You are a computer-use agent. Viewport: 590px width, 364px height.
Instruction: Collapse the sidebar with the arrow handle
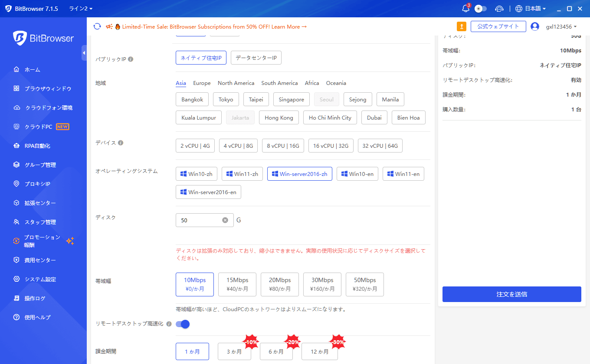[x=84, y=53]
